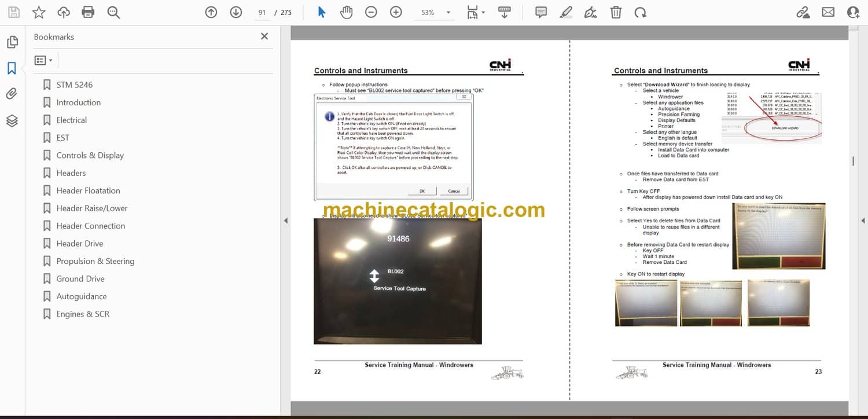
Task: Toggle the Bookmarks panel icon in sidebar
Action: [12, 68]
